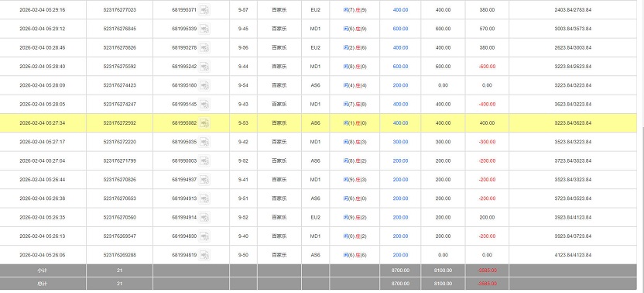Open the blue 200.00 bet in the 9-50 row
The height and width of the screenshot is (293, 644).
(400, 255)
